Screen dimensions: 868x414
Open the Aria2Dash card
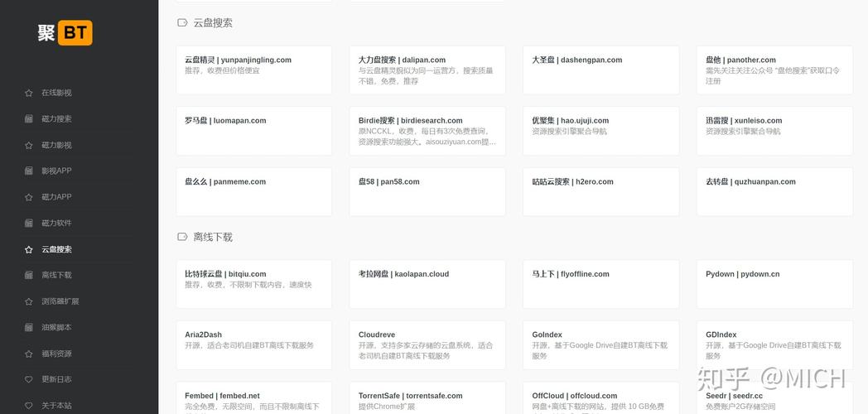[x=254, y=344]
